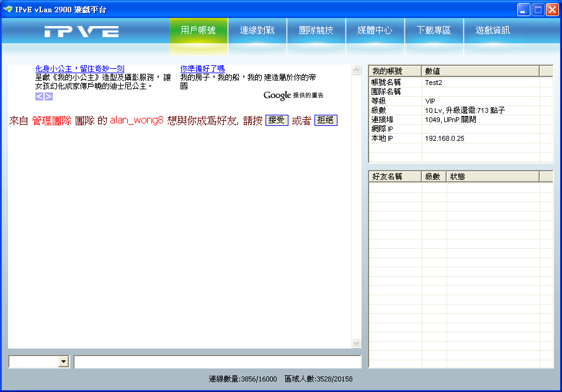Click scroll down arrow in message pane
The width and height of the screenshot is (562, 392).
point(356,343)
